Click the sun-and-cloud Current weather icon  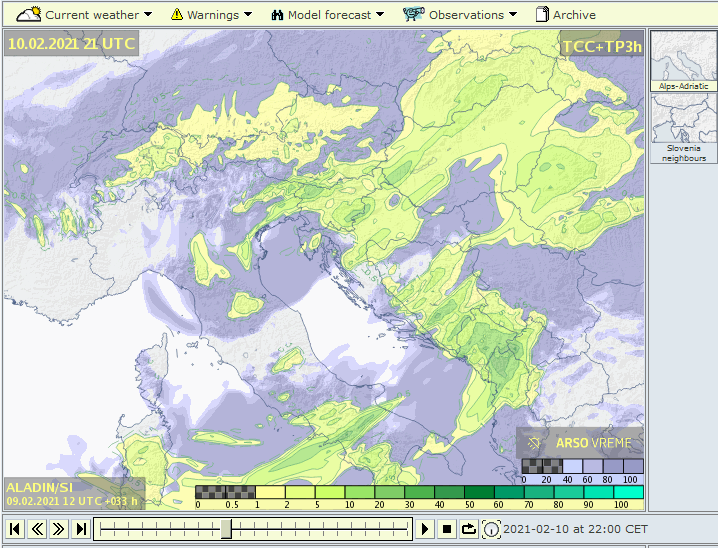coord(28,14)
